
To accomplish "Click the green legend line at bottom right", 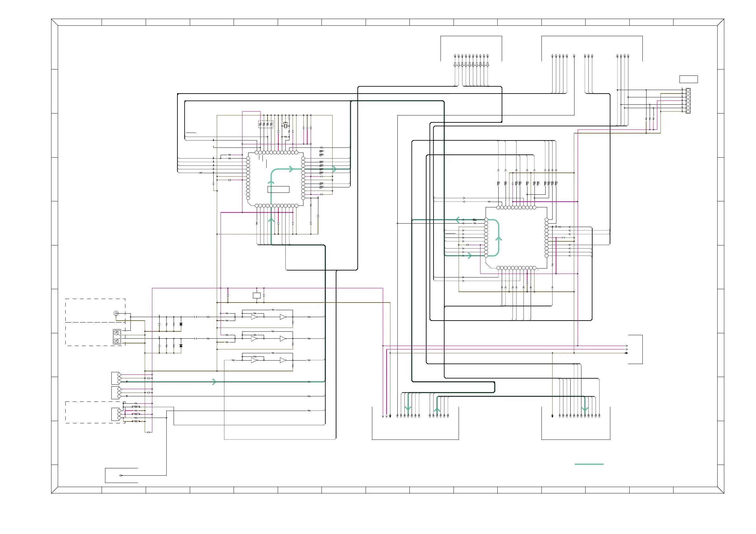I will point(589,464).
